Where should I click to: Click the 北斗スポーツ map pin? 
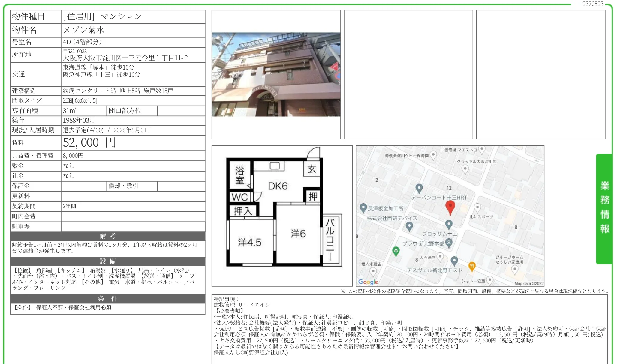[477, 207]
